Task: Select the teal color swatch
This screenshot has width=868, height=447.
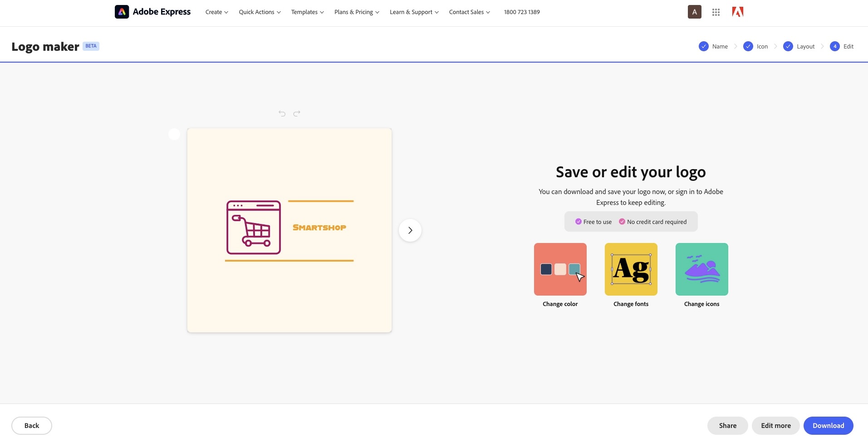Action: tap(574, 269)
